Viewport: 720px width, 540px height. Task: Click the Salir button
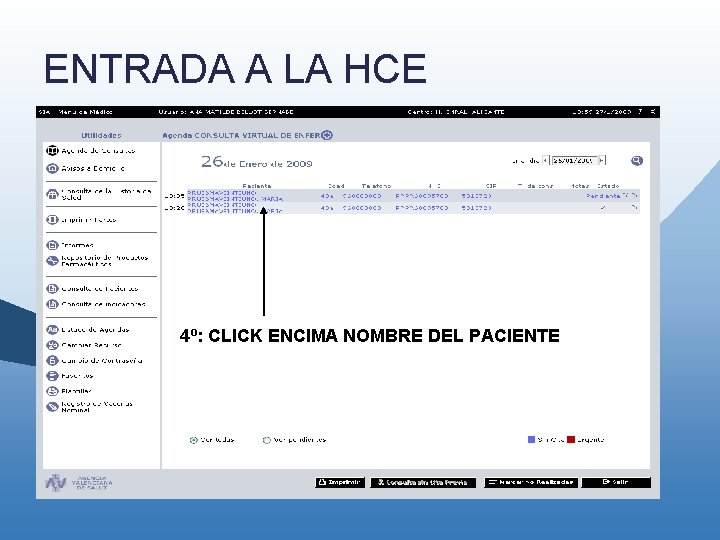click(x=616, y=483)
